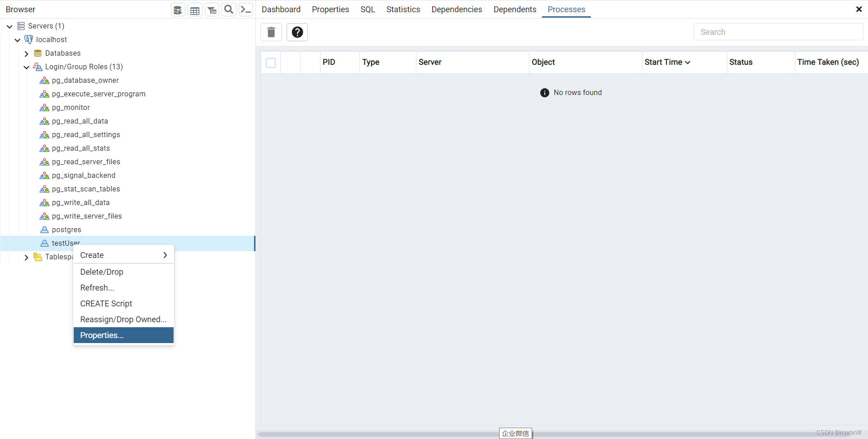Collapse the Servers (1) tree node
The width and height of the screenshot is (868, 439).
tap(9, 26)
